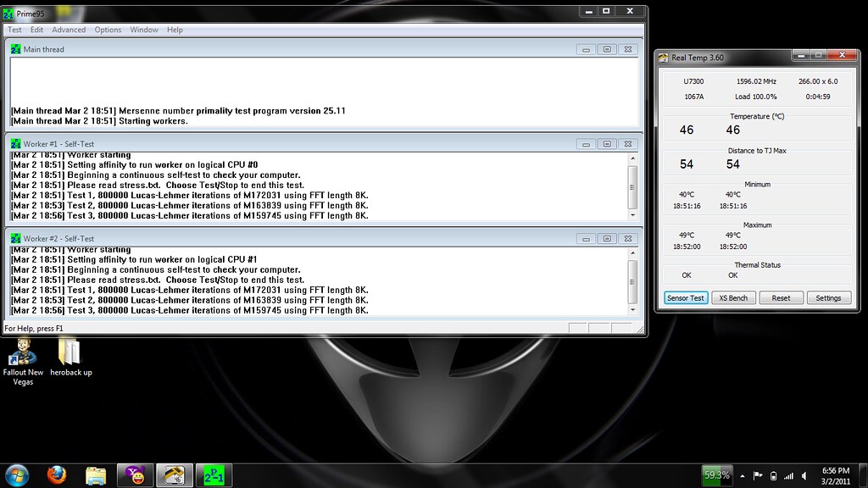
Task: Select the heroback up desktop folder
Action: [x=71, y=358]
